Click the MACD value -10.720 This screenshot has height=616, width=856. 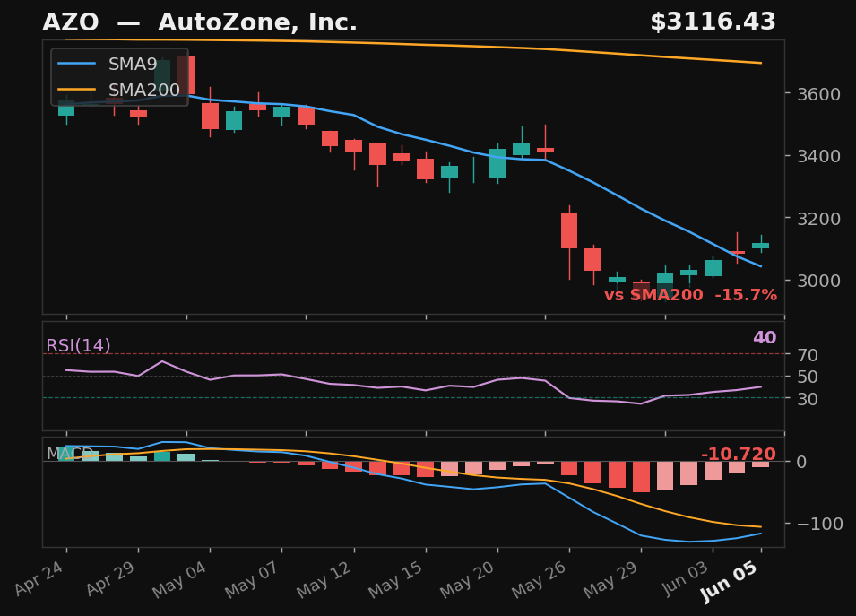coord(738,454)
